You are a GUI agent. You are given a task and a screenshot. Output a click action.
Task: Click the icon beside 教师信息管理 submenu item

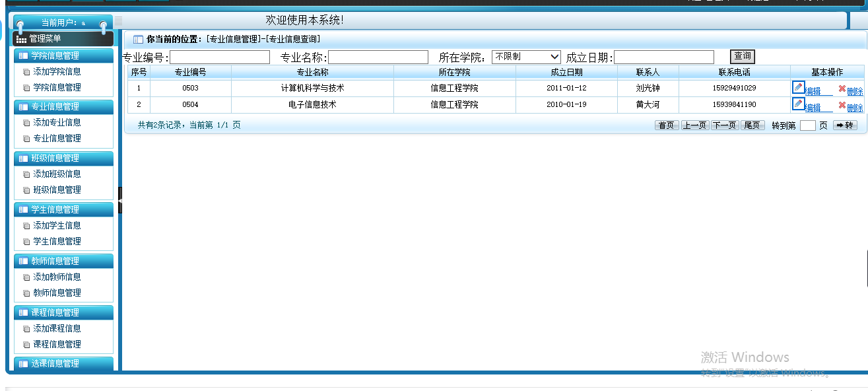point(26,293)
